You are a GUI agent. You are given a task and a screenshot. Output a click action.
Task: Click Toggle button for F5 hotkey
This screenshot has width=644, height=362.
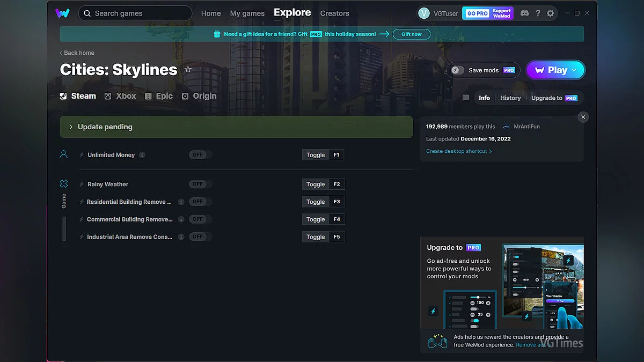[316, 237]
